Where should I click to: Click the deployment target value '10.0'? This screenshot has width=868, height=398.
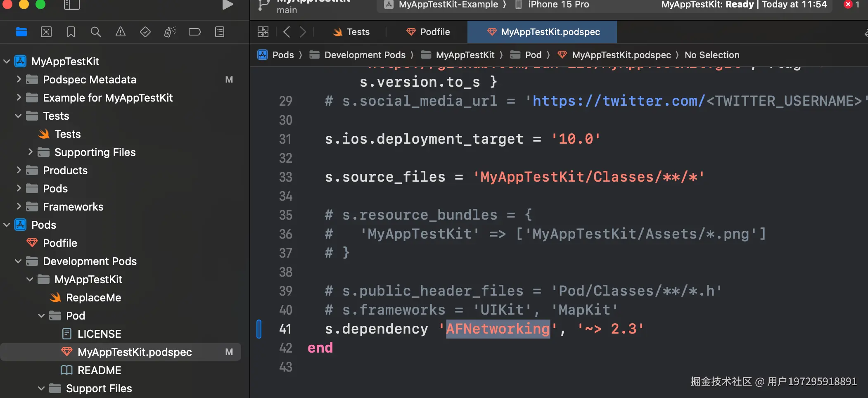576,139
